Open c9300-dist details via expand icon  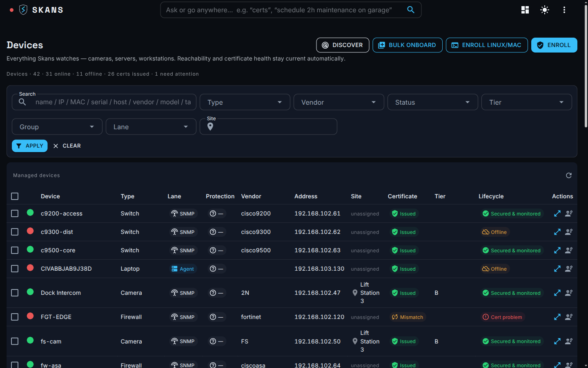[557, 232]
